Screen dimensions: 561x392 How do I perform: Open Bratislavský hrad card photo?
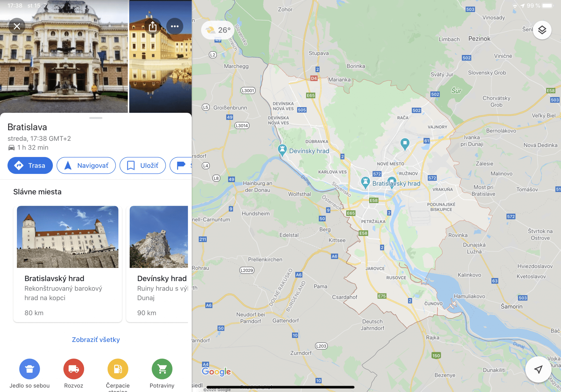coord(68,237)
